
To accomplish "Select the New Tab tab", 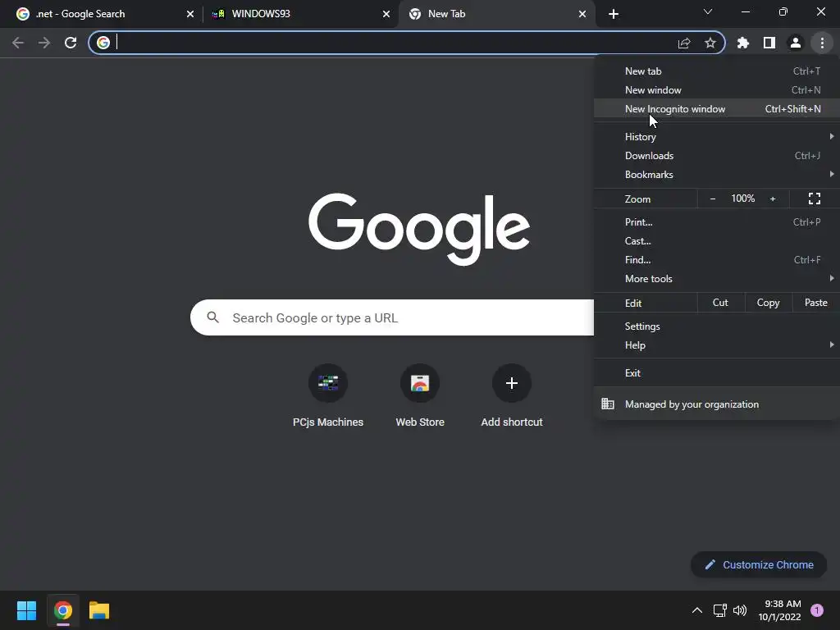I will (497, 14).
